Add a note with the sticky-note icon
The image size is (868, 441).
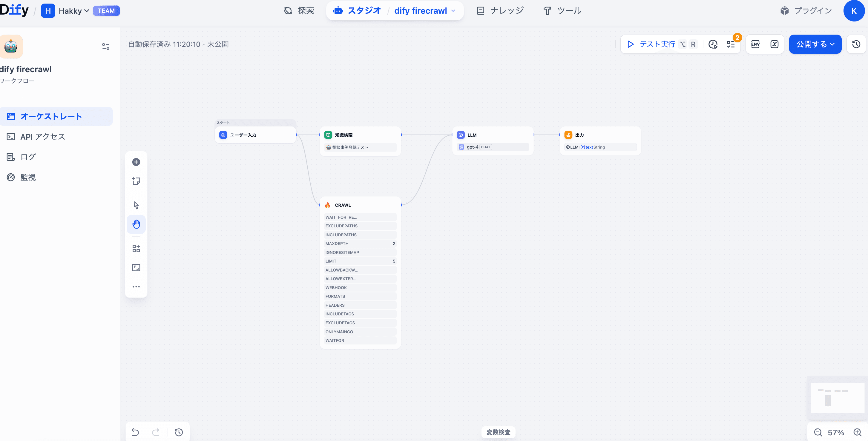[x=136, y=181]
